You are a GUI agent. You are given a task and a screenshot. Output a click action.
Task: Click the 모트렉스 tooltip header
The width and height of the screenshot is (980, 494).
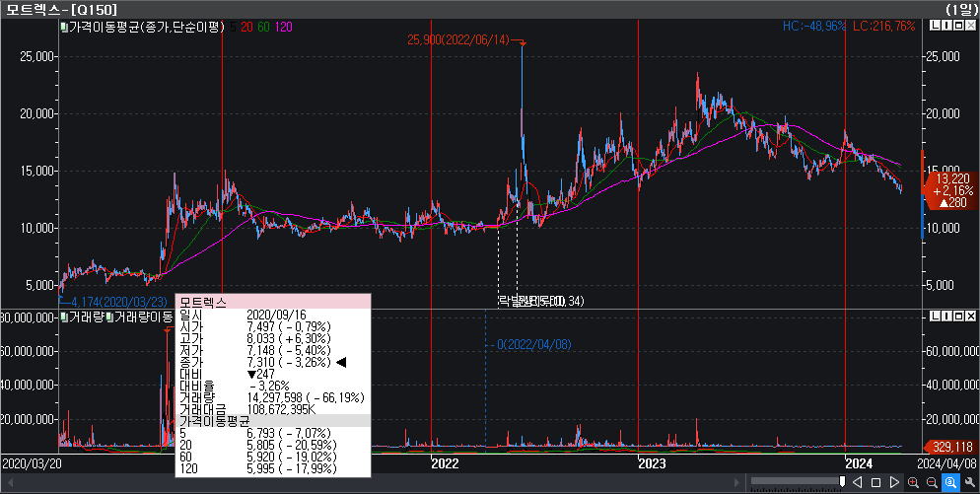273,303
